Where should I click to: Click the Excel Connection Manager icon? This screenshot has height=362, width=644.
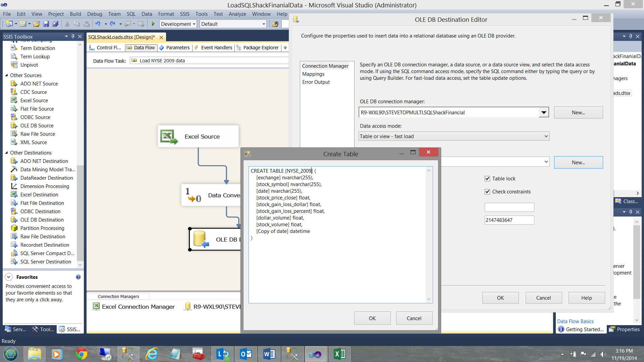click(96, 306)
